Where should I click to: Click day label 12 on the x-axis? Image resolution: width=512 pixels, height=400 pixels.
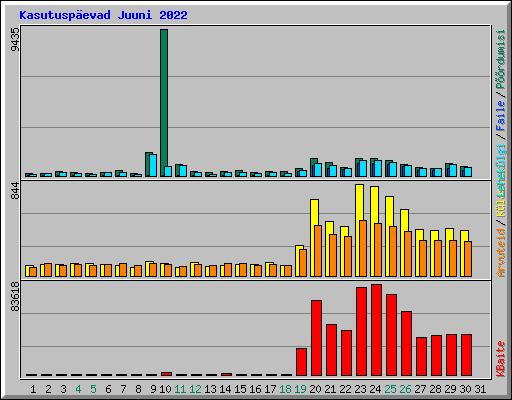(x=195, y=389)
